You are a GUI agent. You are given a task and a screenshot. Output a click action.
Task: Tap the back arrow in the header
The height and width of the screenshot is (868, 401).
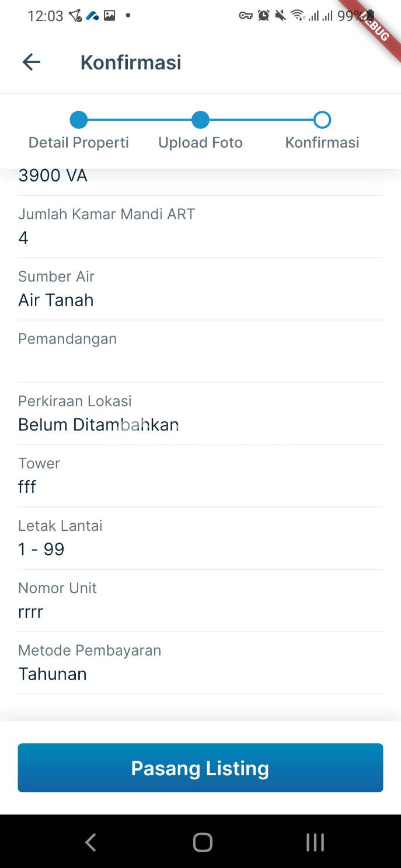coord(32,62)
